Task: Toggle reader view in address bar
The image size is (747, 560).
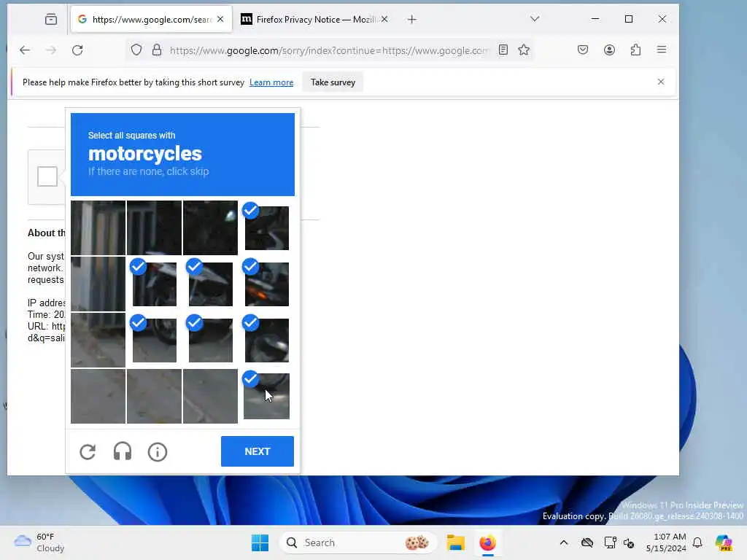Action: (503, 50)
